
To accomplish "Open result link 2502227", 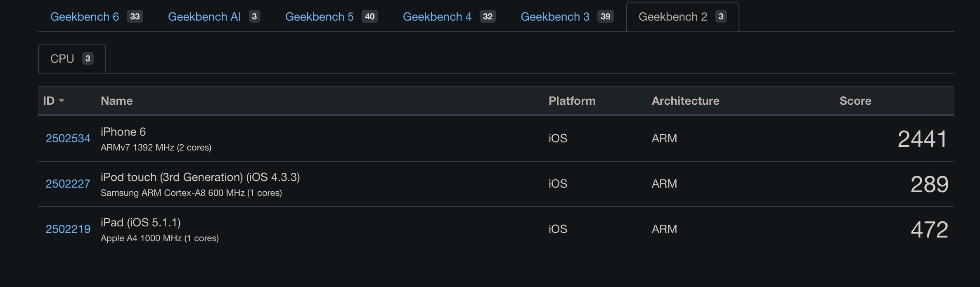I will coord(68,184).
